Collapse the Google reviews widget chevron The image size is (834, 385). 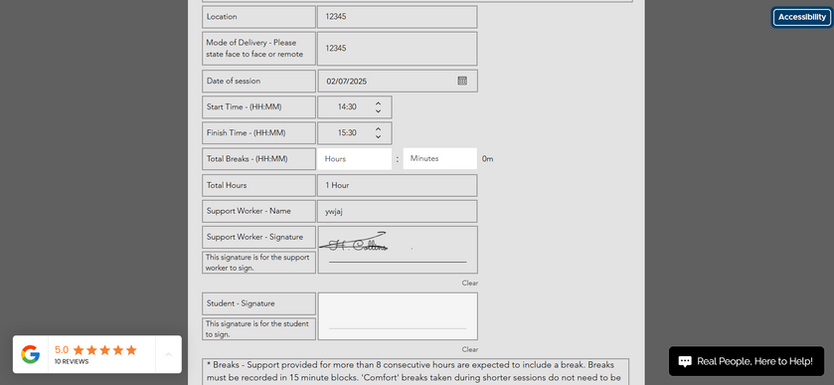coord(168,354)
